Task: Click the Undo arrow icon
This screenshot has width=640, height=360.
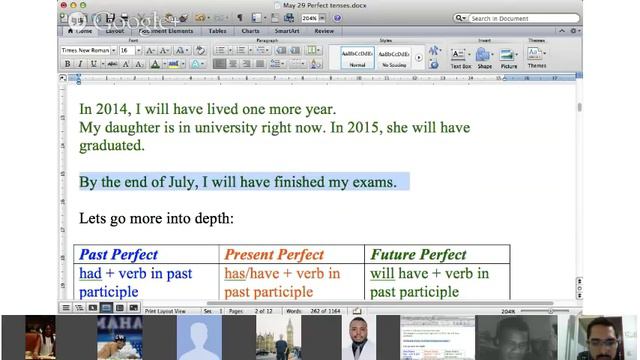Action: coord(200,18)
